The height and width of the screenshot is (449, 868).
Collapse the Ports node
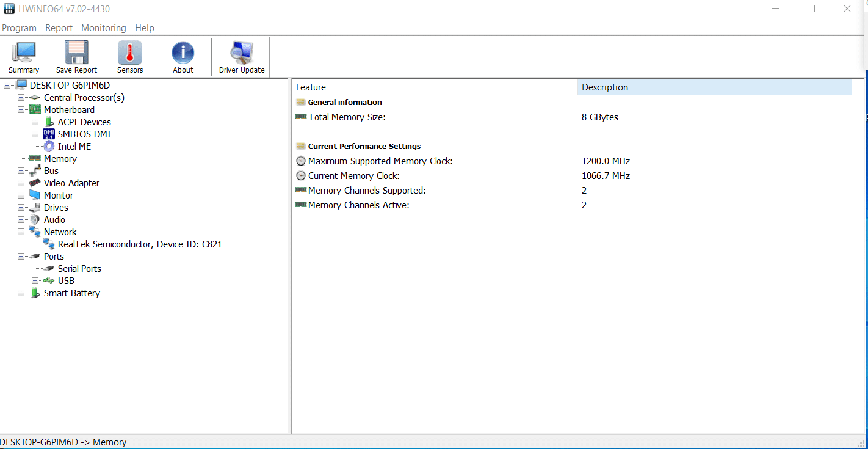[x=21, y=256]
